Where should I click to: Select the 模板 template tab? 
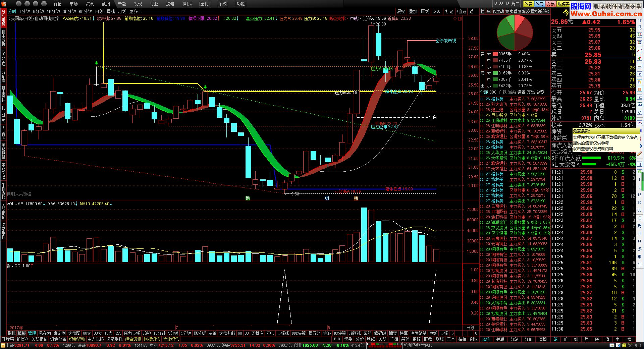pyautogui.click(x=22, y=333)
